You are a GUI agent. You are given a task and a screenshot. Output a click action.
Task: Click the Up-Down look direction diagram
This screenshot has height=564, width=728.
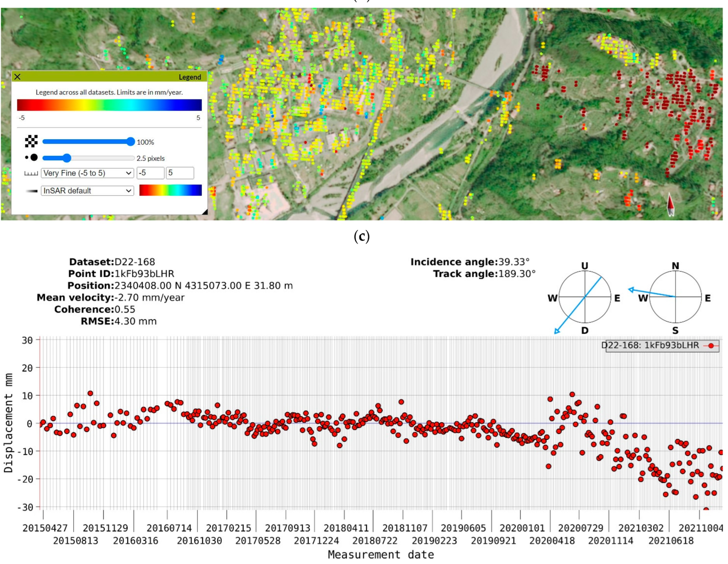pos(584,297)
